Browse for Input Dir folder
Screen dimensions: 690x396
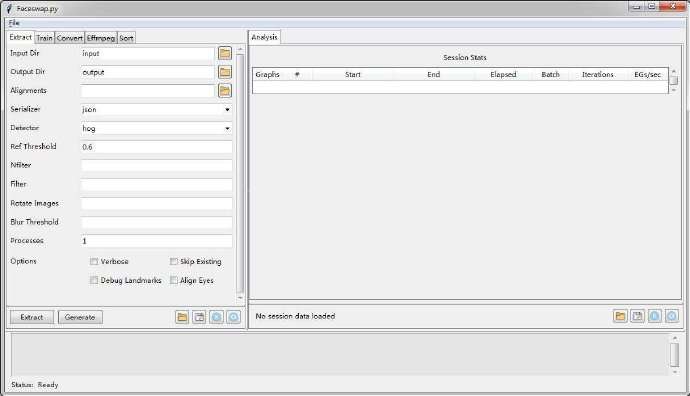click(x=225, y=53)
